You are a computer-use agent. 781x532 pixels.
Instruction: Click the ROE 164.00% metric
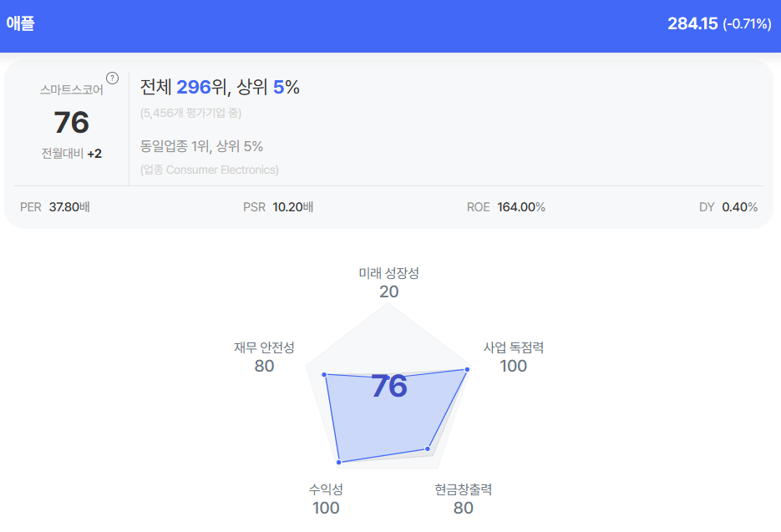(x=506, y=207)
